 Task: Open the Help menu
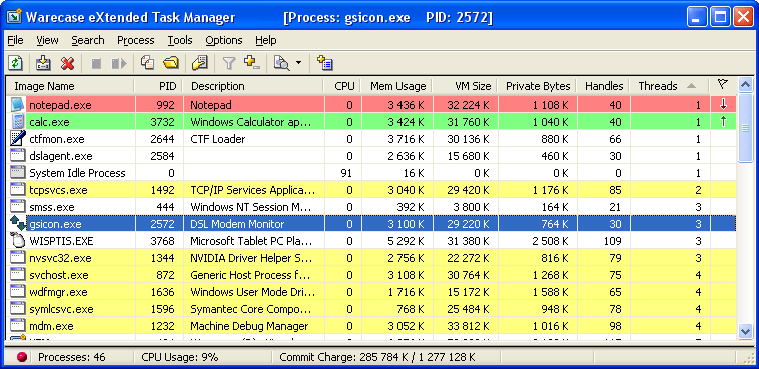(x=266, y=40)
